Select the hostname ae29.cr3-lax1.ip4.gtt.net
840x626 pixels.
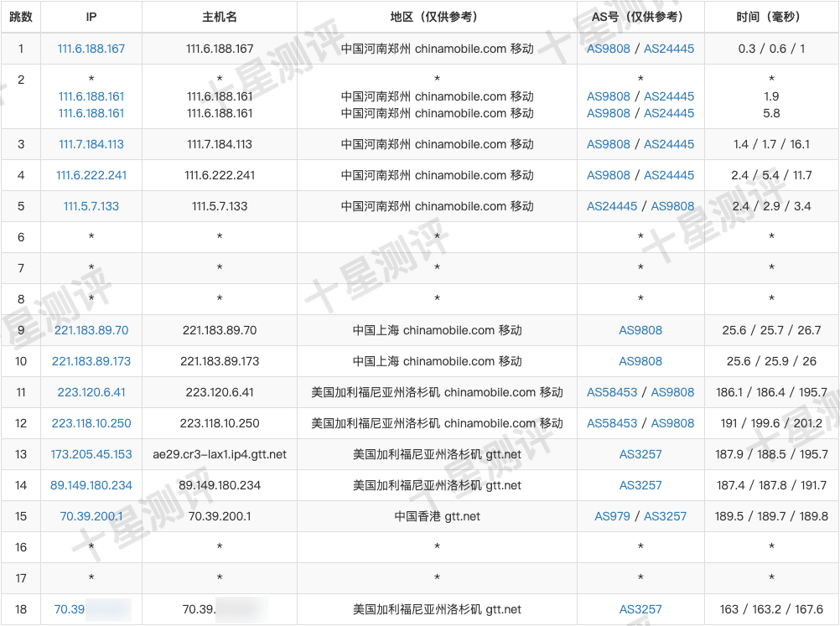click(220, 455)
